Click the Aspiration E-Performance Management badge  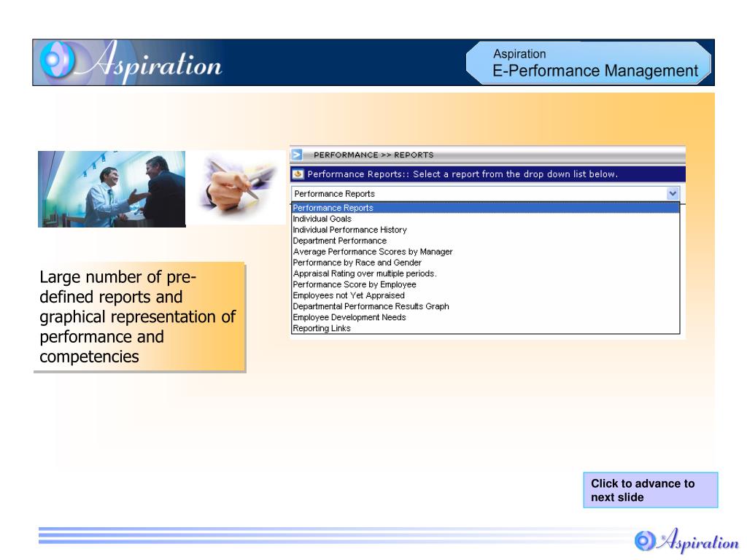coord(589,63)
